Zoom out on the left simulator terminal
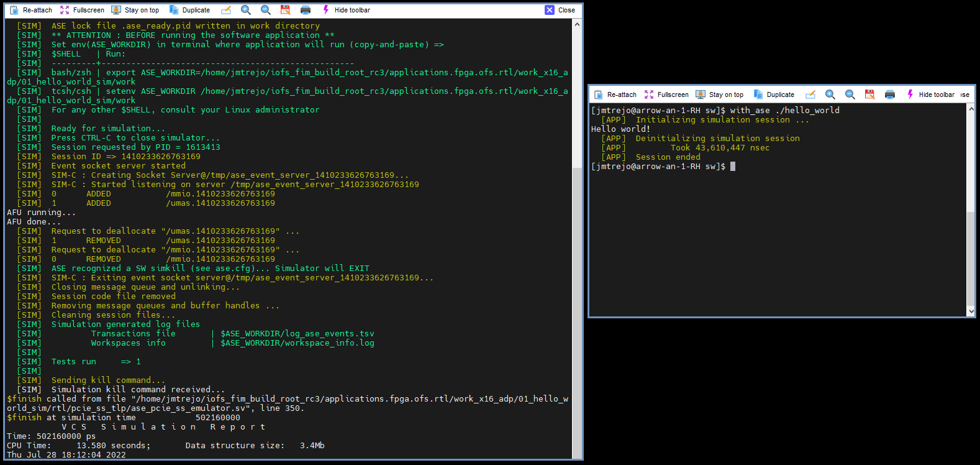The image size is (980, 465). [266, 10]
